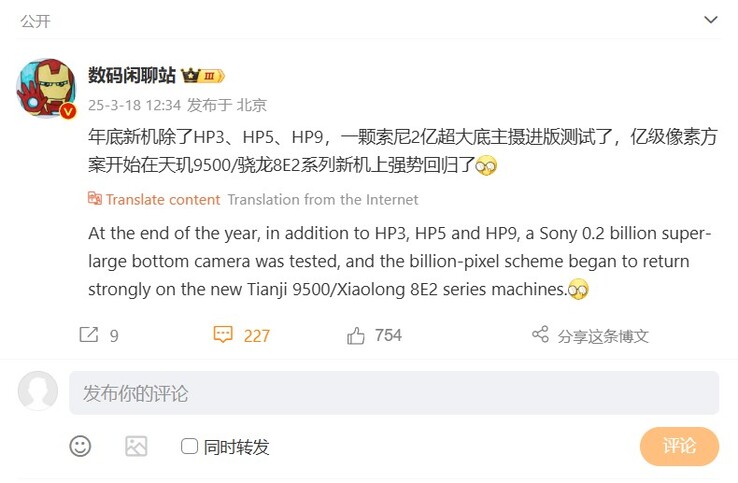Click the repost icon beside count 9
This screenshot has width=738, height=483.
(x=89, y=335)
